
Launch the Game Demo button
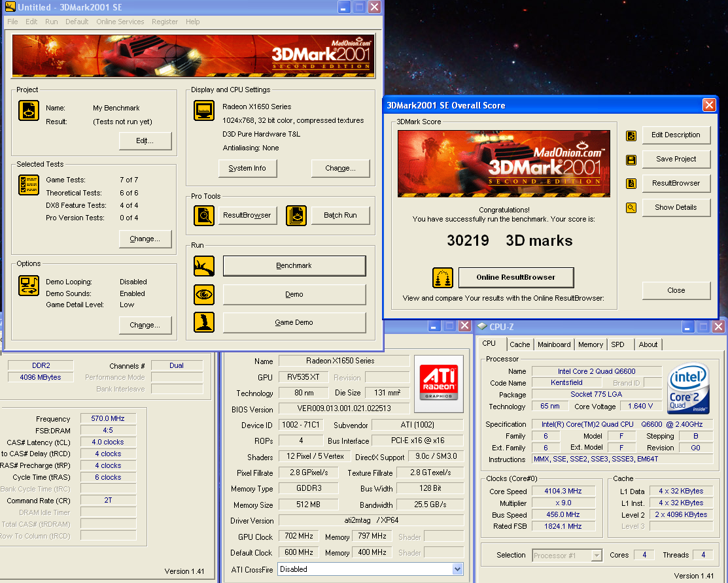click(x=294, y=322)
